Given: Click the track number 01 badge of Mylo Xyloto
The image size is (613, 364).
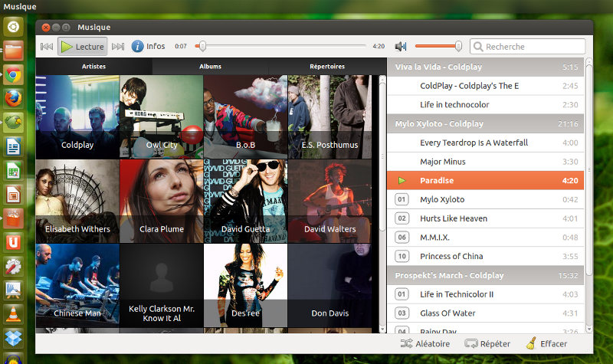Looking at the screenshot, I should 402,199.
